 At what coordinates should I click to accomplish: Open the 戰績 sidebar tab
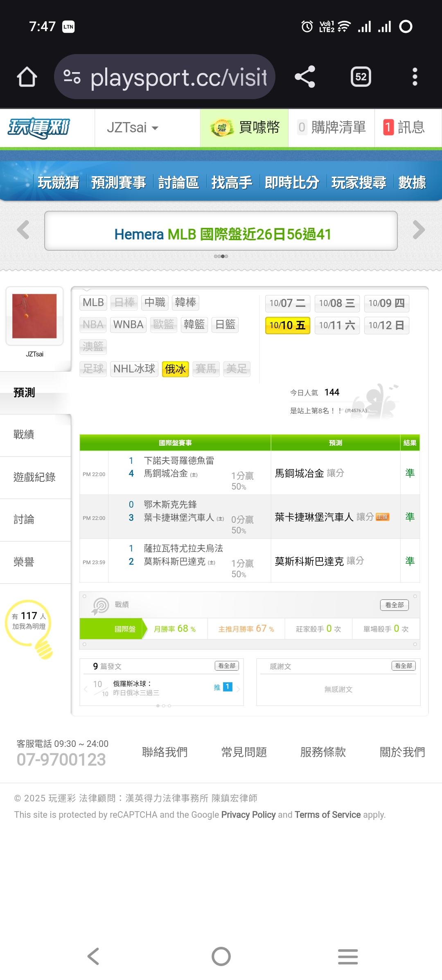pyautogui.click(x=24, y=435)
